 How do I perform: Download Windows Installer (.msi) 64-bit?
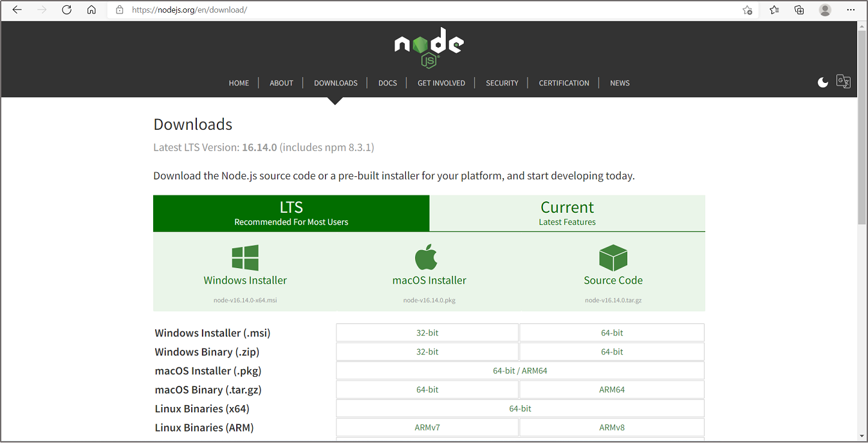[x=612, y=333]
